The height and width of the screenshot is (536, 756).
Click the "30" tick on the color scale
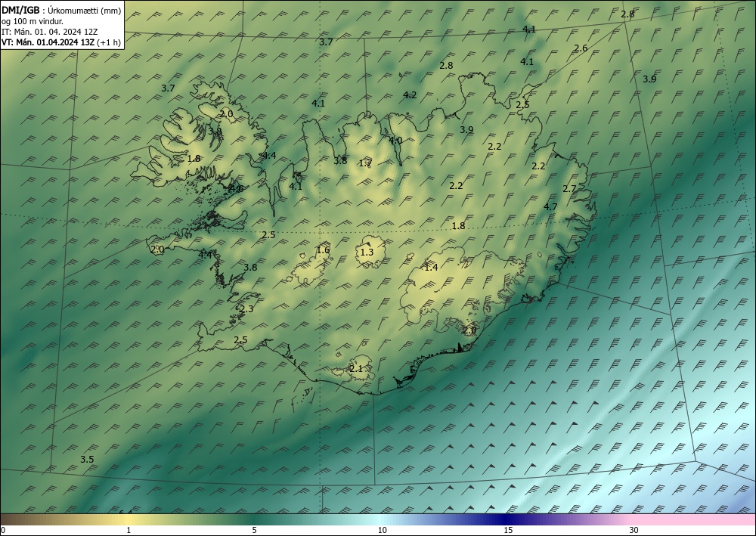click(x=634, y=530)
